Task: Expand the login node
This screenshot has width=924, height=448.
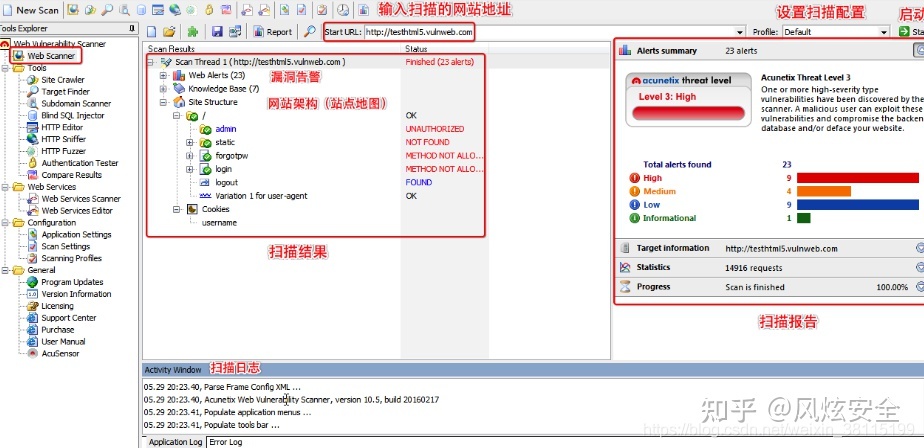Action: 190,170
